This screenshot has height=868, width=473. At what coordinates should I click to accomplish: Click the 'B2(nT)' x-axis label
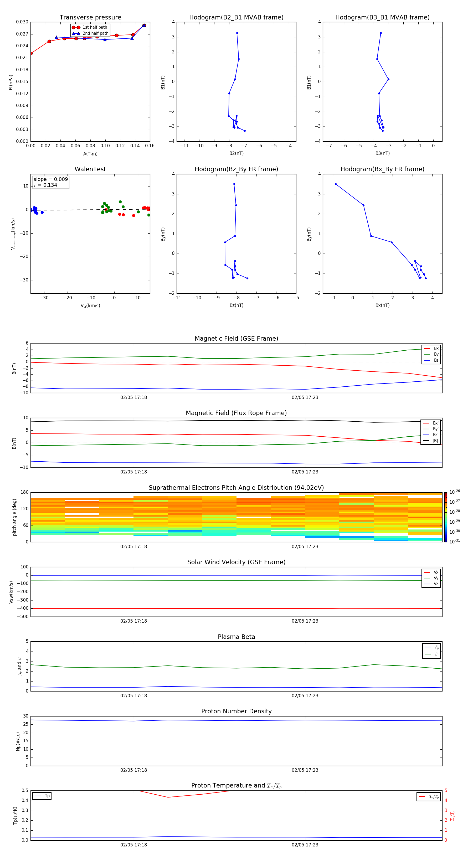pyautogui.click(x=236, y=153)
